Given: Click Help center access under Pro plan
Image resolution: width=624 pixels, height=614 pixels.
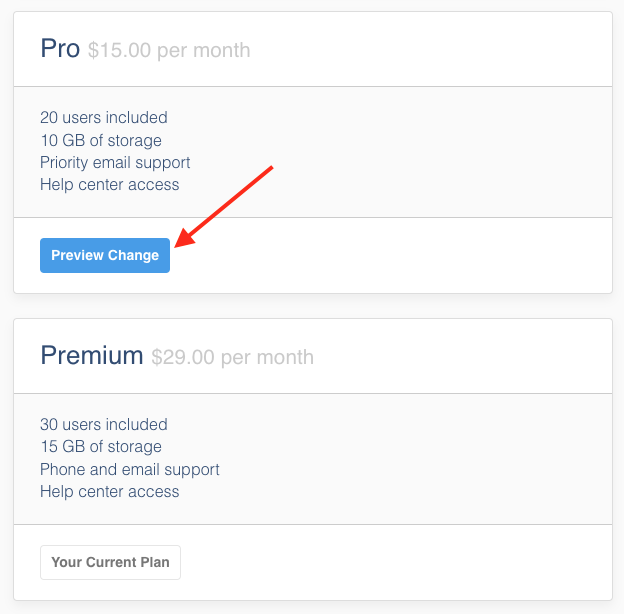Looking at the screenshot, I should pos(110,184).
